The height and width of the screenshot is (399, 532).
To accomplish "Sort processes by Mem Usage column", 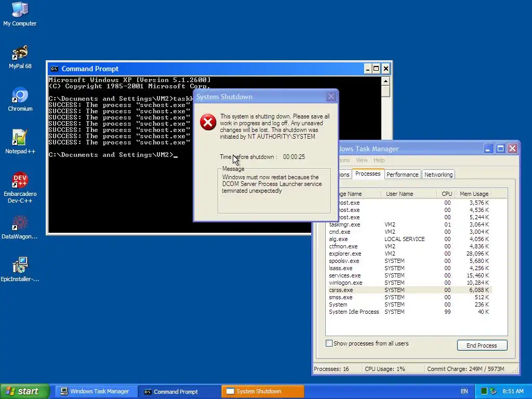I will tap(474, 194).
